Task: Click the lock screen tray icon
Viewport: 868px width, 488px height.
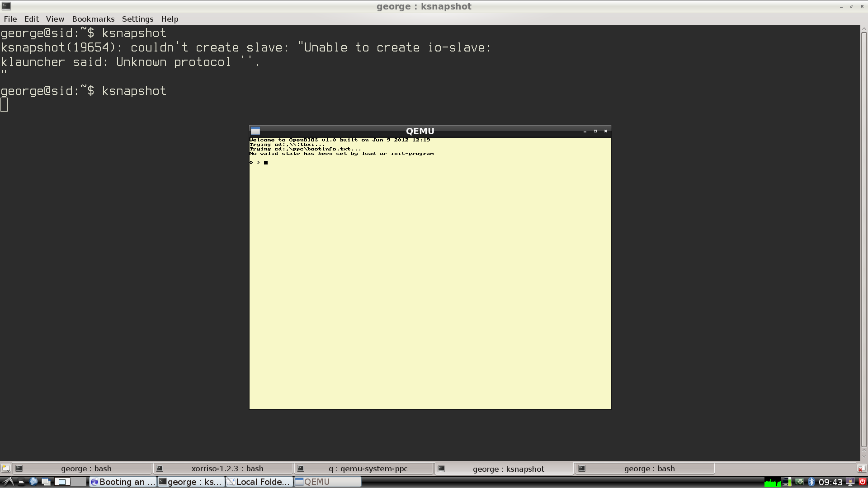Action: [x=850, y=482]
